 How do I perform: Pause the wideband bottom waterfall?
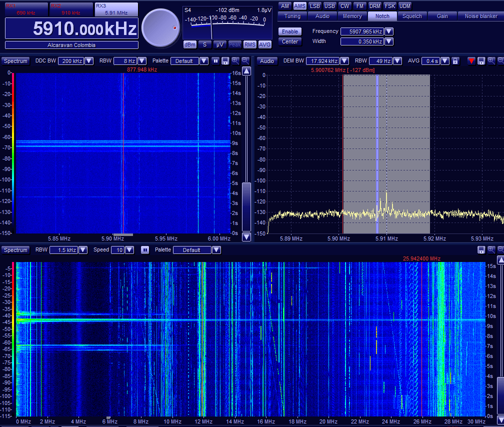[x=145, y=250]
